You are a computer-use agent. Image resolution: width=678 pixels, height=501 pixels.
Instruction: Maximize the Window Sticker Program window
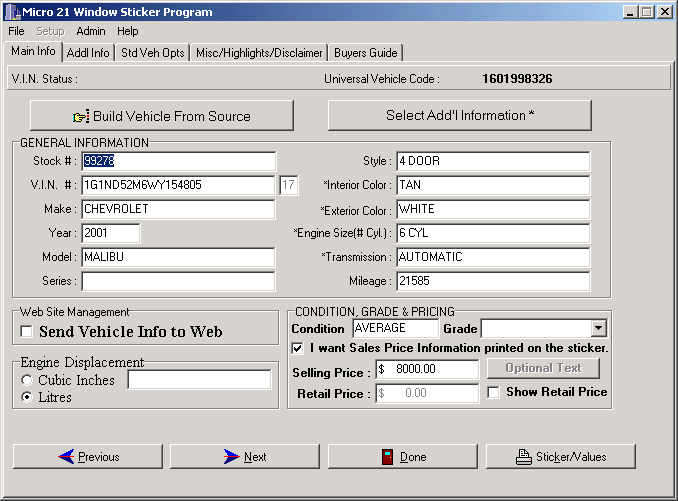click(x=647, y=12)
